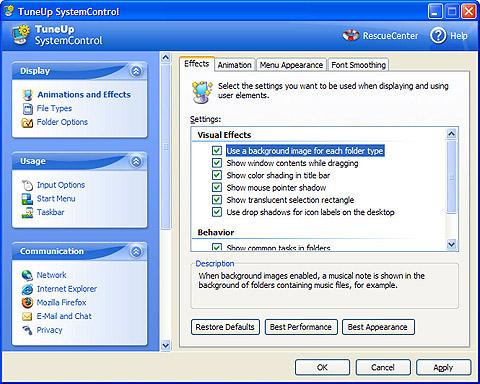Click the title bar application icon
The height and width of the screenshot is (384, 480).
9,11
